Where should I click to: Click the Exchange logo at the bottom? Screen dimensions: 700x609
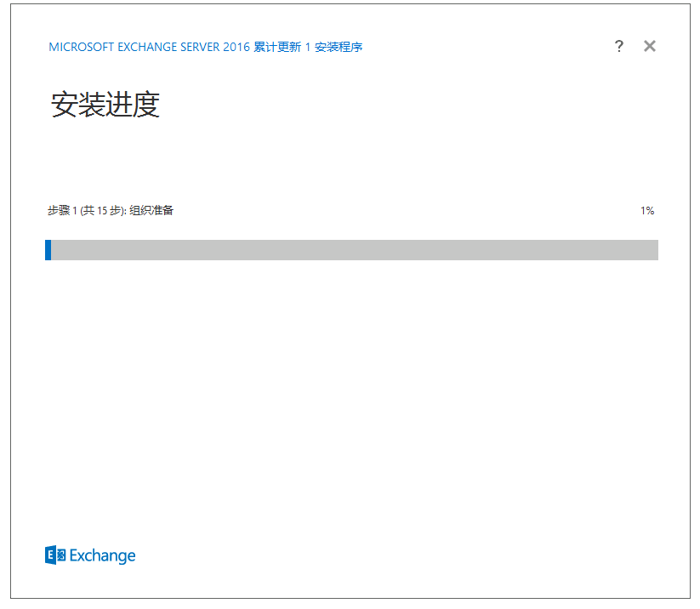pos(90,555)
